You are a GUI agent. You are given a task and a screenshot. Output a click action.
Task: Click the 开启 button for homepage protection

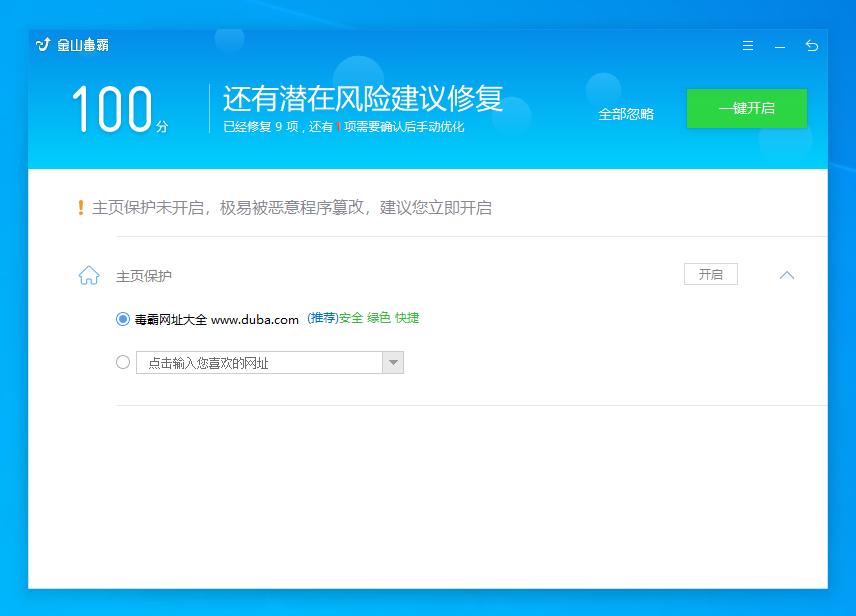click(x=710, y=273)
